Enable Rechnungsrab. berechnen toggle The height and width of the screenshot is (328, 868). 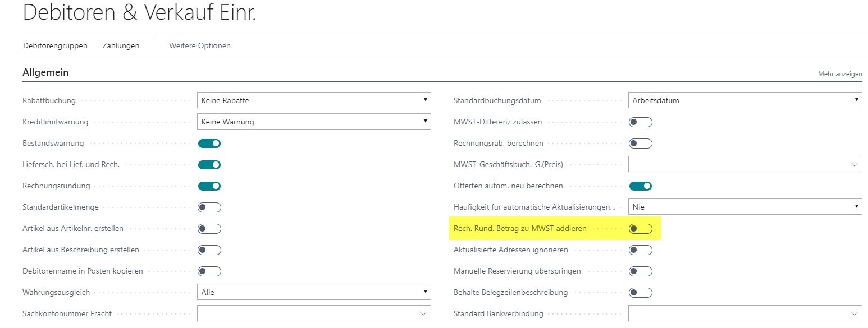pyautogui.click(x=641, y=144)
